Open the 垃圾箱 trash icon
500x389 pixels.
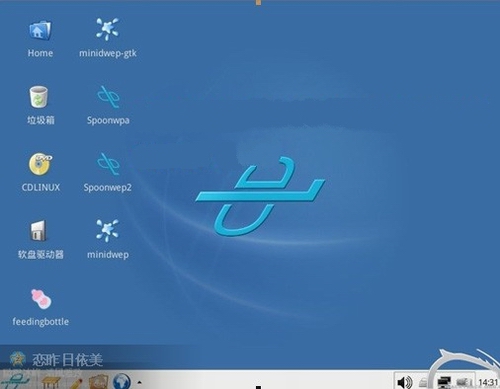coord(39,97)
